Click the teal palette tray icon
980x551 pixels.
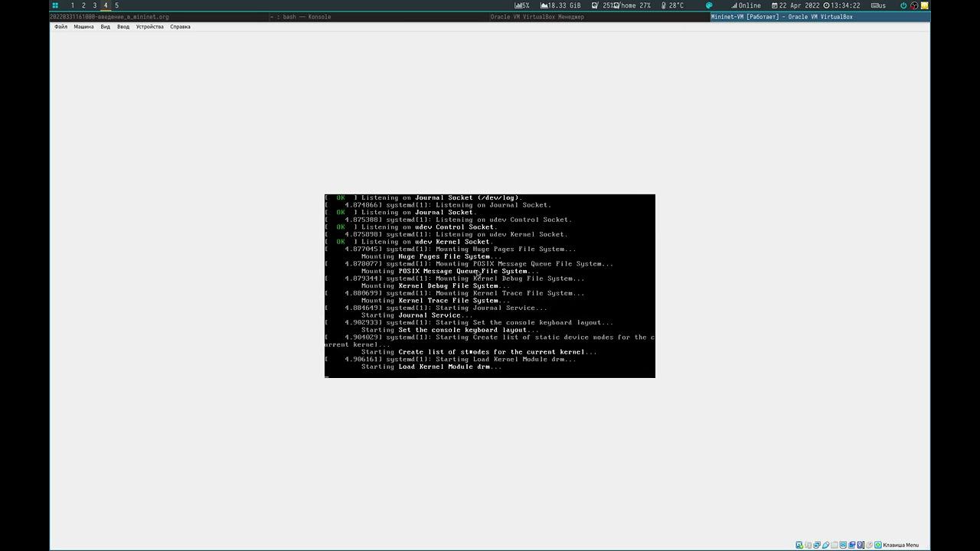709,5
